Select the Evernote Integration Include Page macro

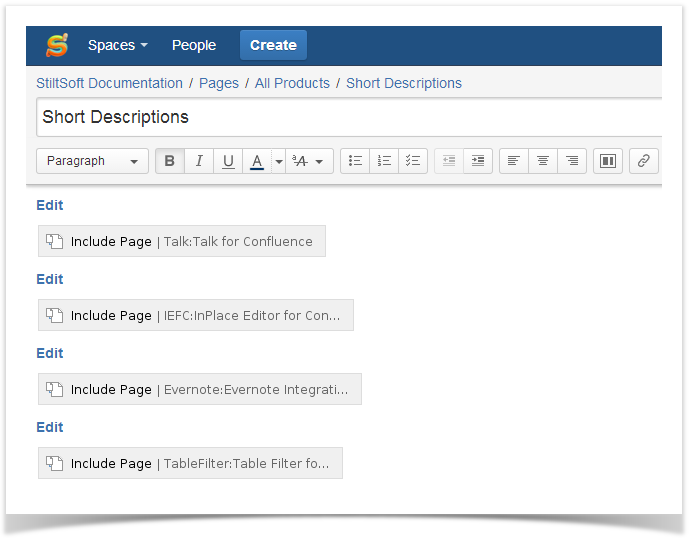200,389
